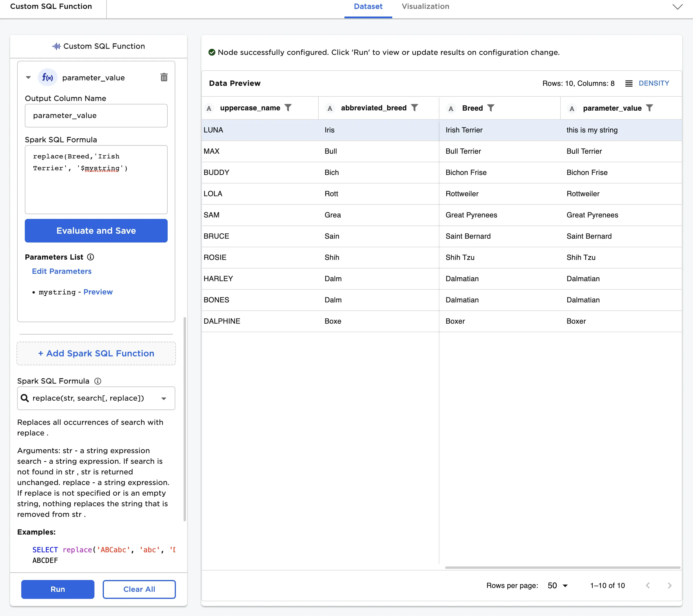
Task: Click the info icon beside Spark SQL Formula
Action: 98,381
